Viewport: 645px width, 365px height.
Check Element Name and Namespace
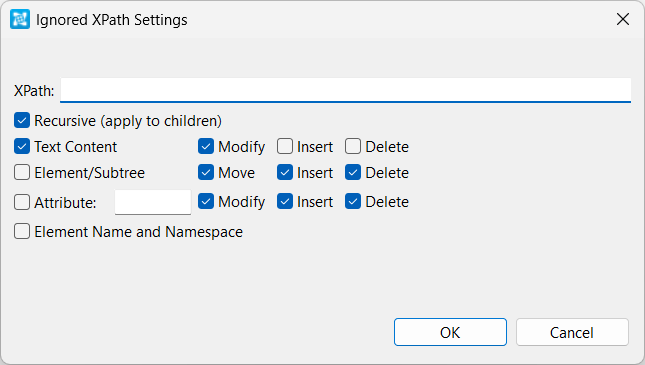(x=22, y=231)
